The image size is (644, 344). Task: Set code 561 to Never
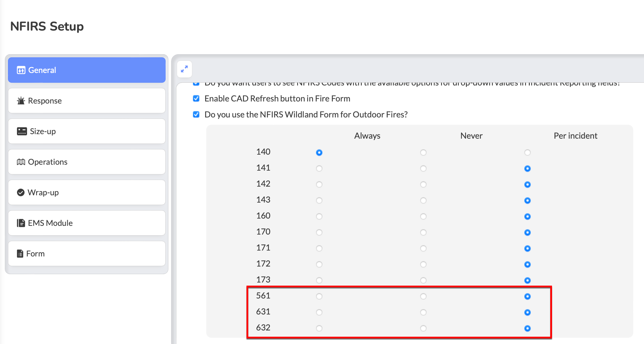point(423,296)
